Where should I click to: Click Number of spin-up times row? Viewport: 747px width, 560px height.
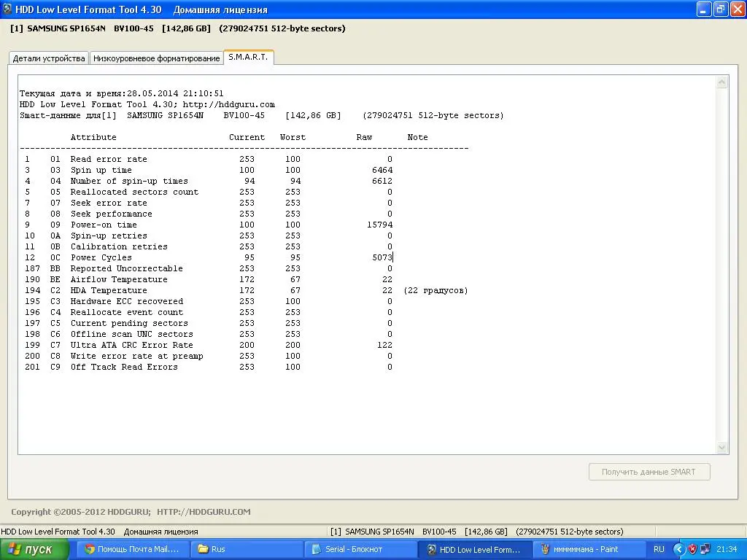[209, 181]
